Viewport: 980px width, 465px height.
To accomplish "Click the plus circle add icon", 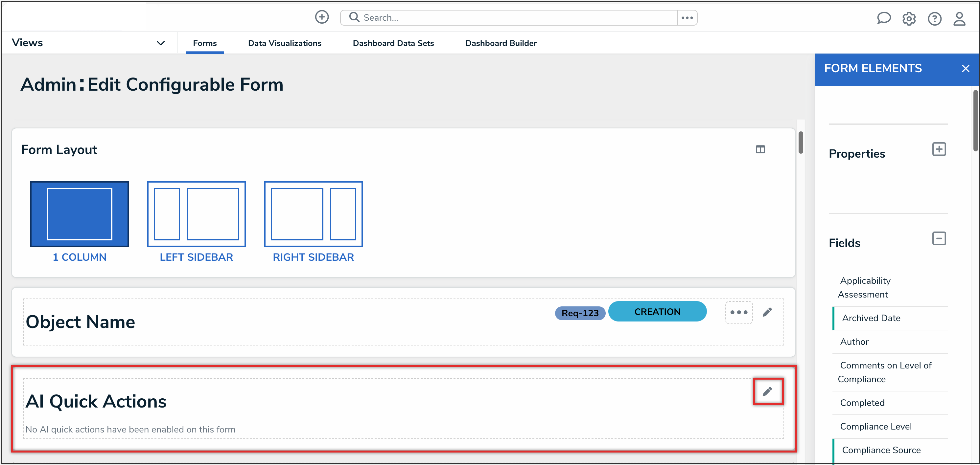I will [321, 17].
